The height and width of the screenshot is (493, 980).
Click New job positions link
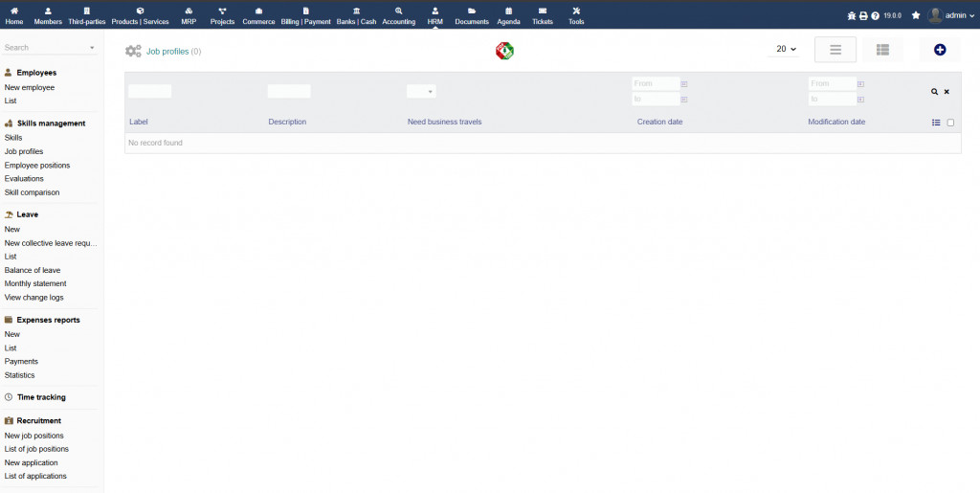[33, 436]
